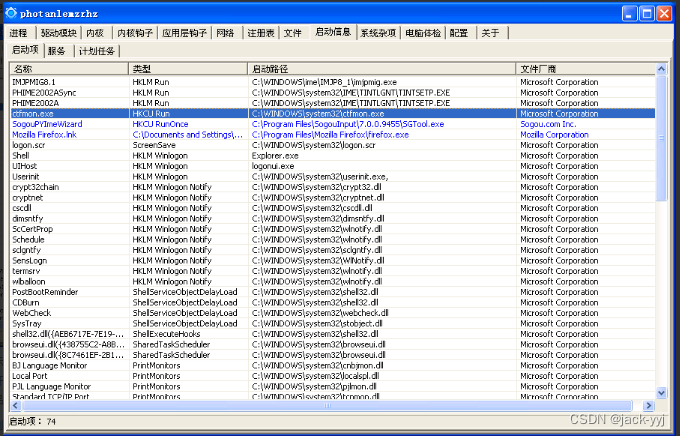Click the horizontal scrollbar left arrow
Screen dimensions: 680x436
tap(16, 406)
